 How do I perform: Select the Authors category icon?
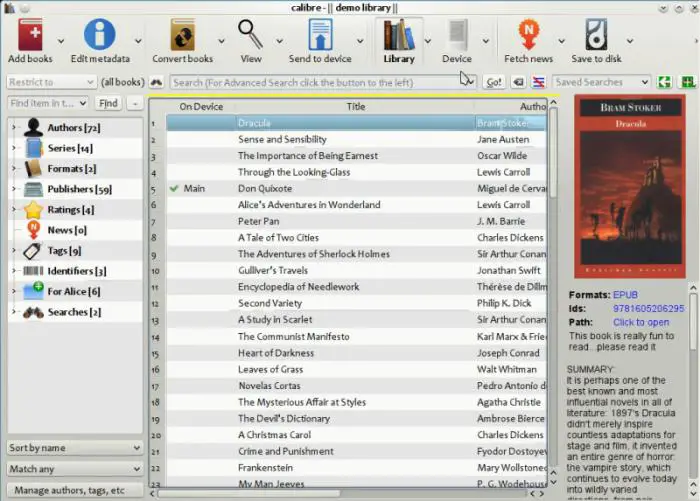(x=33, y=127)
